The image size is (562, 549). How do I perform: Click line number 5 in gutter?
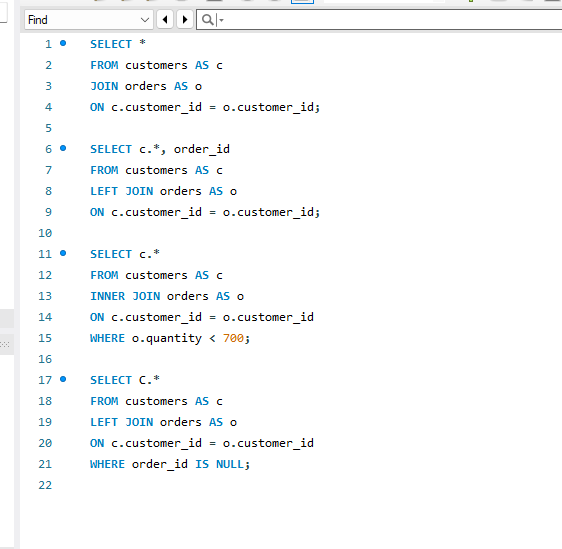point(48,128)
